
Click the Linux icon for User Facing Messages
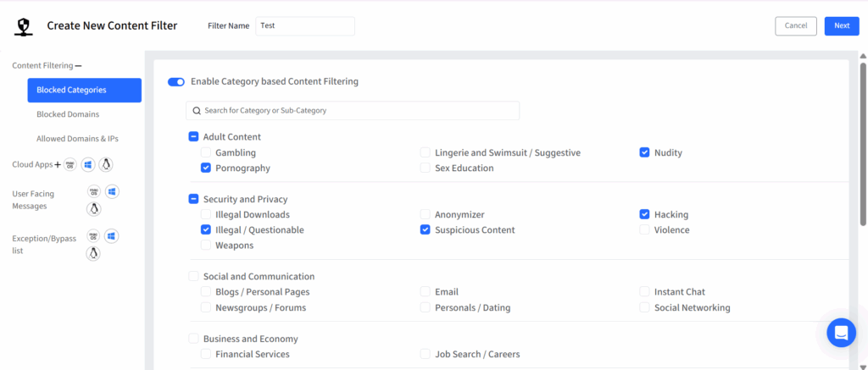click(x=93, y=208)
